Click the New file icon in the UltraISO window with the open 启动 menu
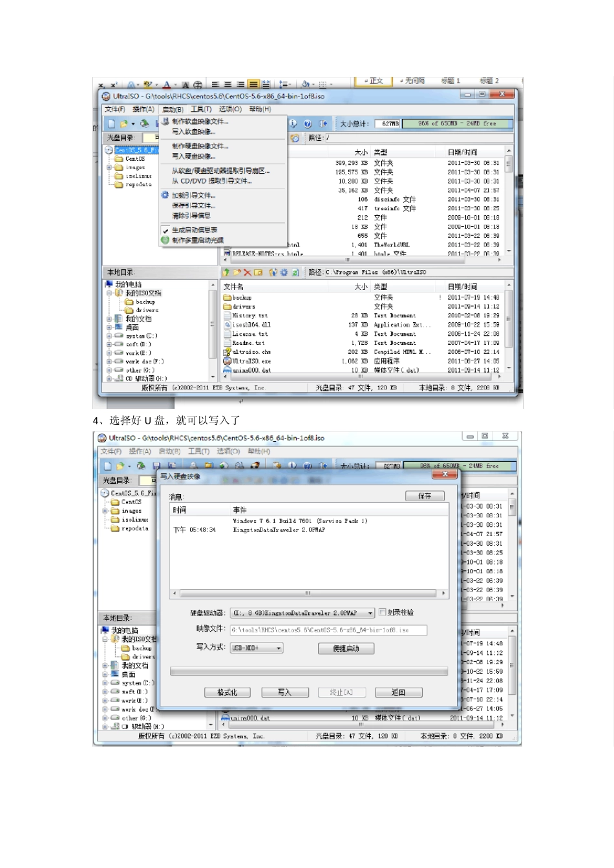This screenshot has height=868, width=614. [x=111, y=123]
